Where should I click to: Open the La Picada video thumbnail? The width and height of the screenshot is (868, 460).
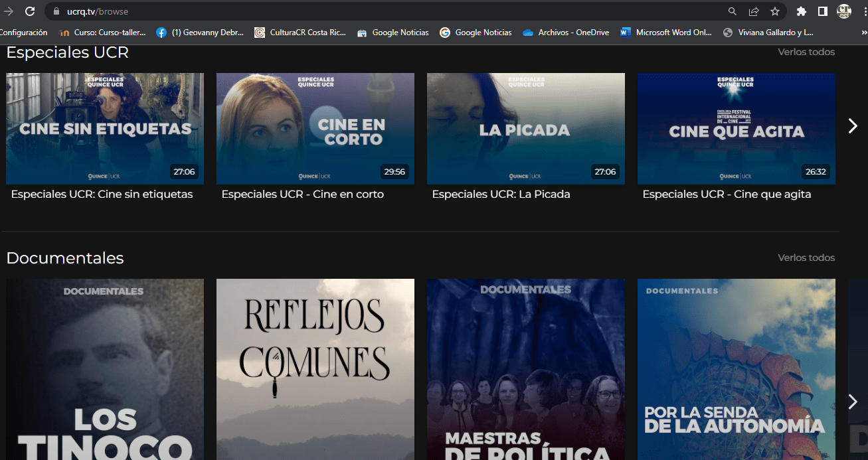coord(526,129)
